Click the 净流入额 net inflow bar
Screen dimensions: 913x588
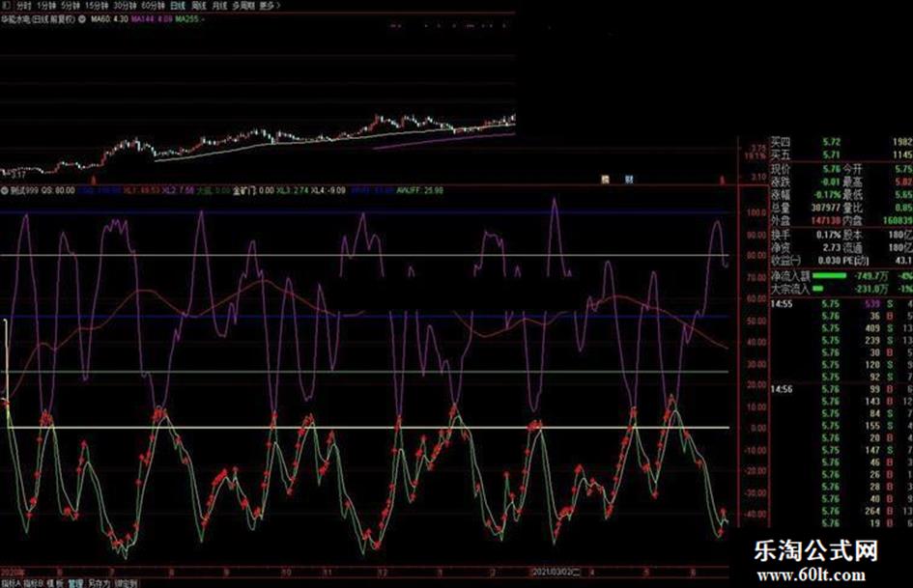coord(830,276)
